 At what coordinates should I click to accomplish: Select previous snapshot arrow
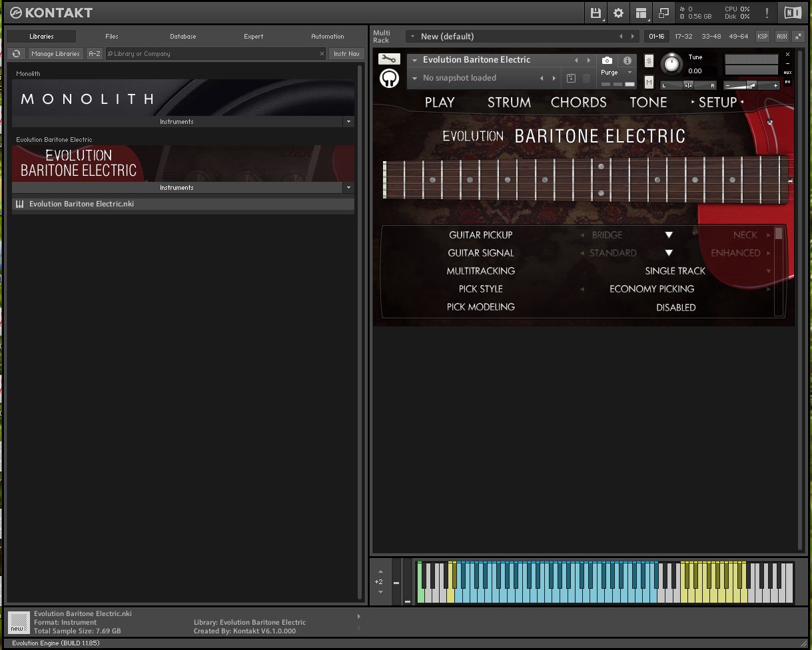coord(542,78)
